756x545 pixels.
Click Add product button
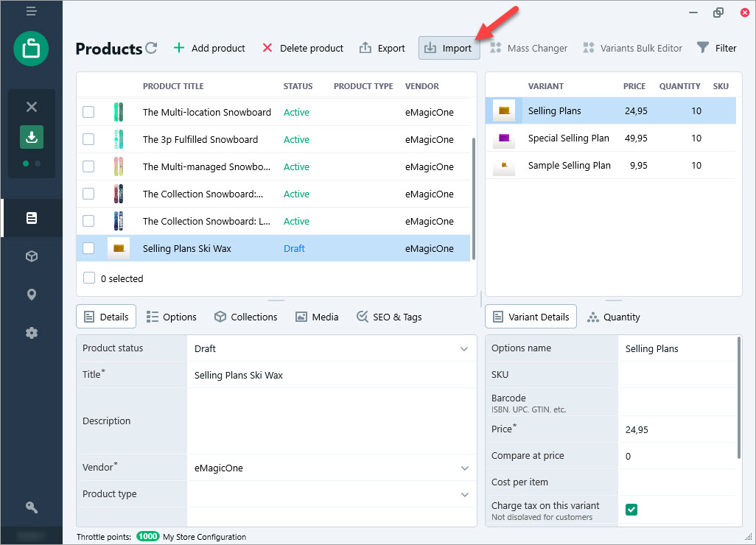(209, 48)
